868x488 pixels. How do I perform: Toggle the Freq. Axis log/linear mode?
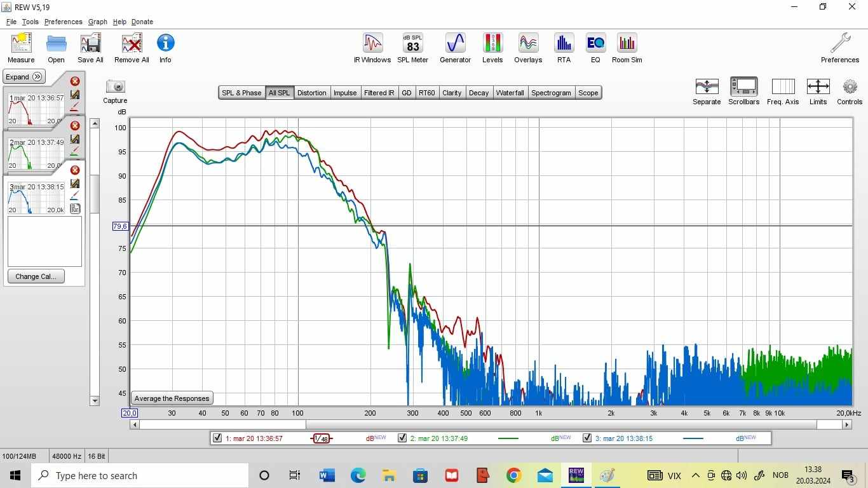tap(783, 91)
